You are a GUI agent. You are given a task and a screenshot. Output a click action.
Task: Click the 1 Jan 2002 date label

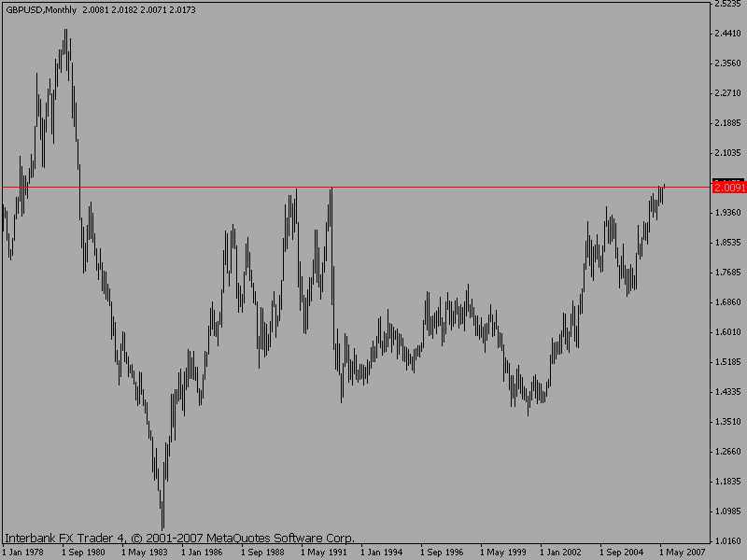(562, 553)
